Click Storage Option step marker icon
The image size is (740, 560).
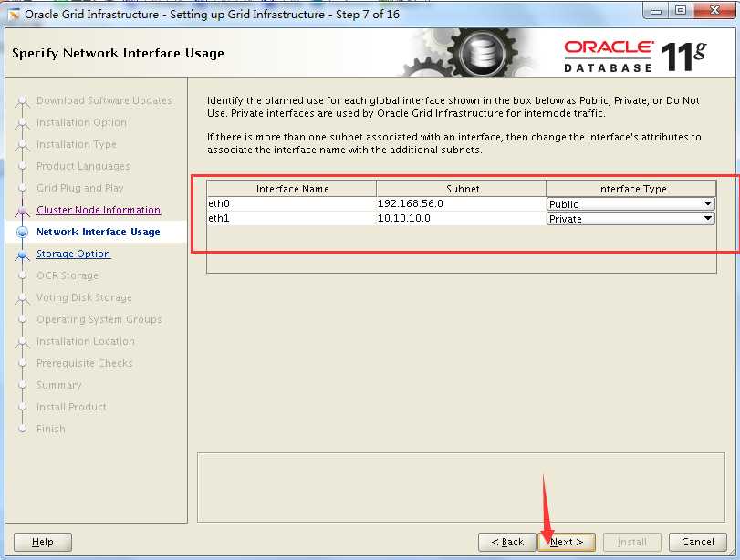point(22,254)
